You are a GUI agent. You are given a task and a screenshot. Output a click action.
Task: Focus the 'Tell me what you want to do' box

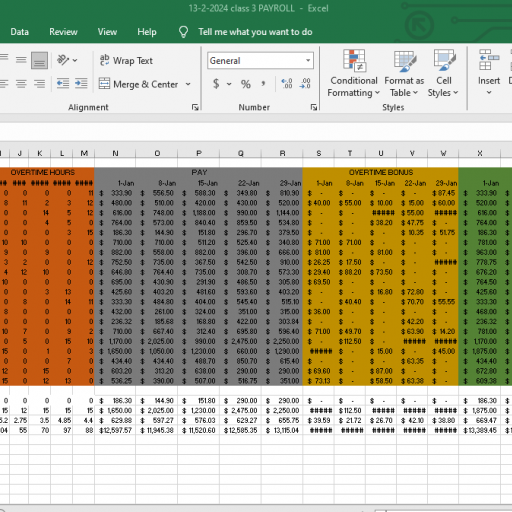[x=255, y=32]
